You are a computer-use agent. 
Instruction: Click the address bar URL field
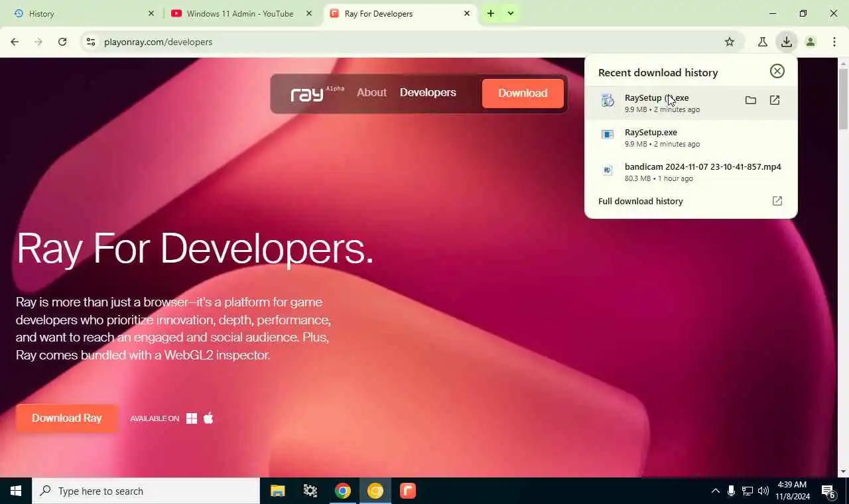click(411, 42)
